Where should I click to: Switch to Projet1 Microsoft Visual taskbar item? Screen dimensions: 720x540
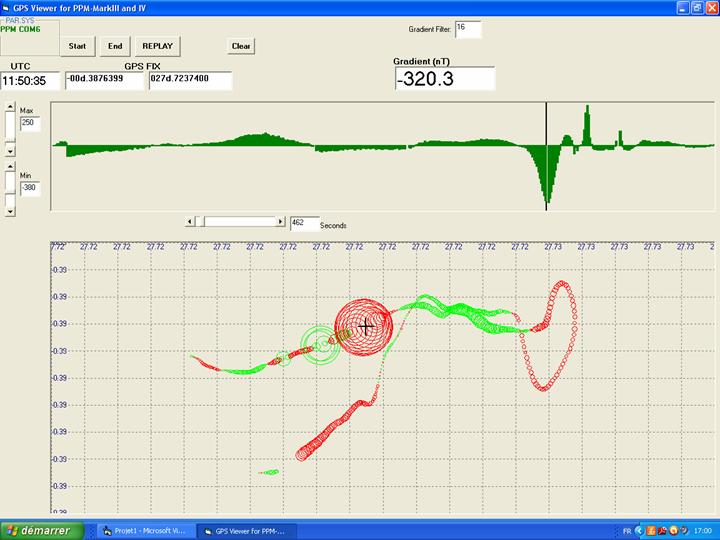pyautogui.click(x=144, y=530)
